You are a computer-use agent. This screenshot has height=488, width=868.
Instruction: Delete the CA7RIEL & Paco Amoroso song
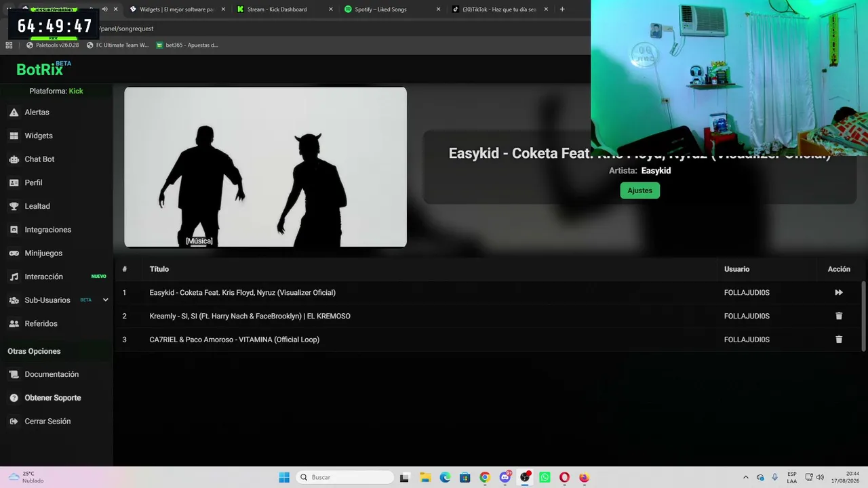point(839,340)
